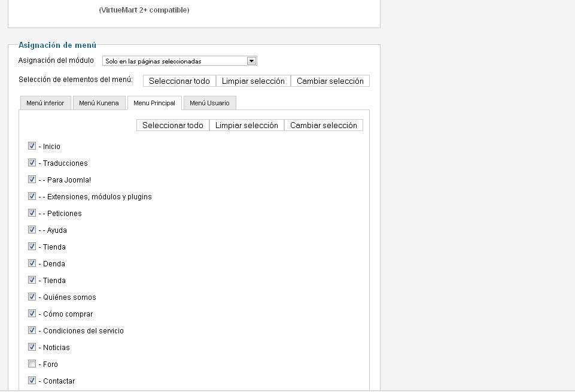Switch to the Menú inferior tab
Screen dimensions: 575x392
[45, 103]
